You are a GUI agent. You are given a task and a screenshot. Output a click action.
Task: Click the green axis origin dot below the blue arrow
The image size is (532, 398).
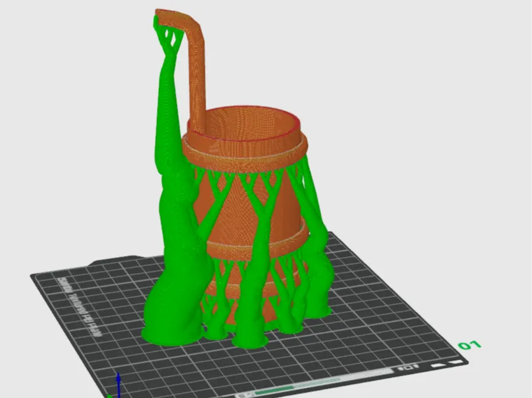click(x=109, y=396)
